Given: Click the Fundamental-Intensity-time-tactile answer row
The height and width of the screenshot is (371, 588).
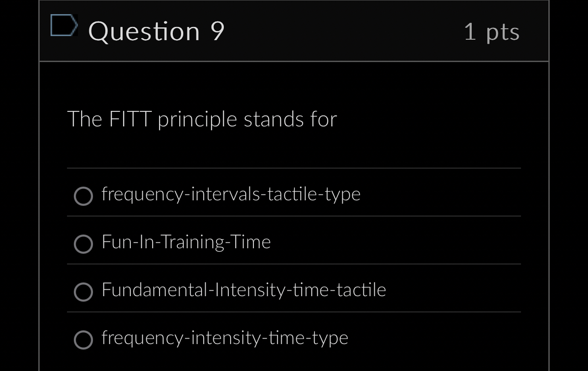Looking at the screenshot, I should click(x=244, y=289).
